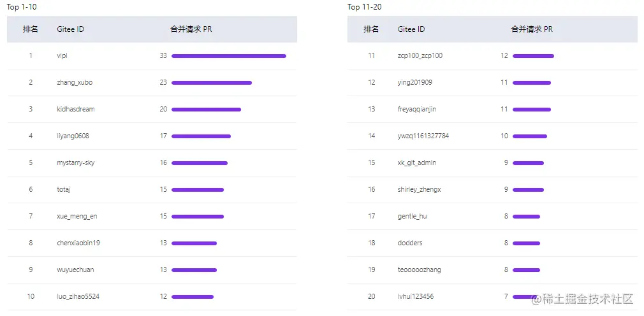
Task: Click the Gitee ID vipl
Action: click(x=62, y=55)
